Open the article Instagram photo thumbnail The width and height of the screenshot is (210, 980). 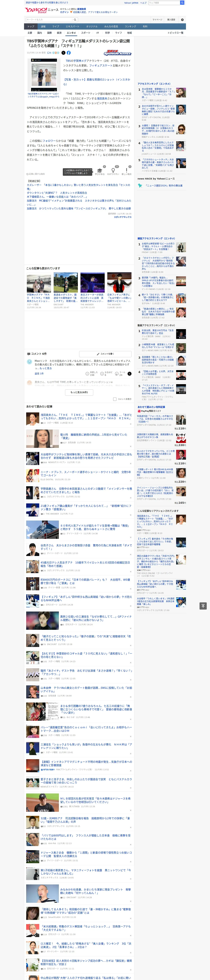pos(44,75)
